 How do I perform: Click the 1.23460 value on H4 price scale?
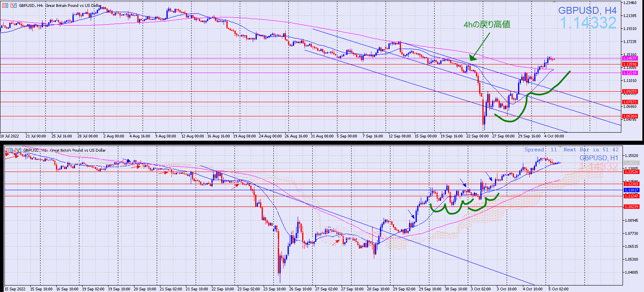630,3
